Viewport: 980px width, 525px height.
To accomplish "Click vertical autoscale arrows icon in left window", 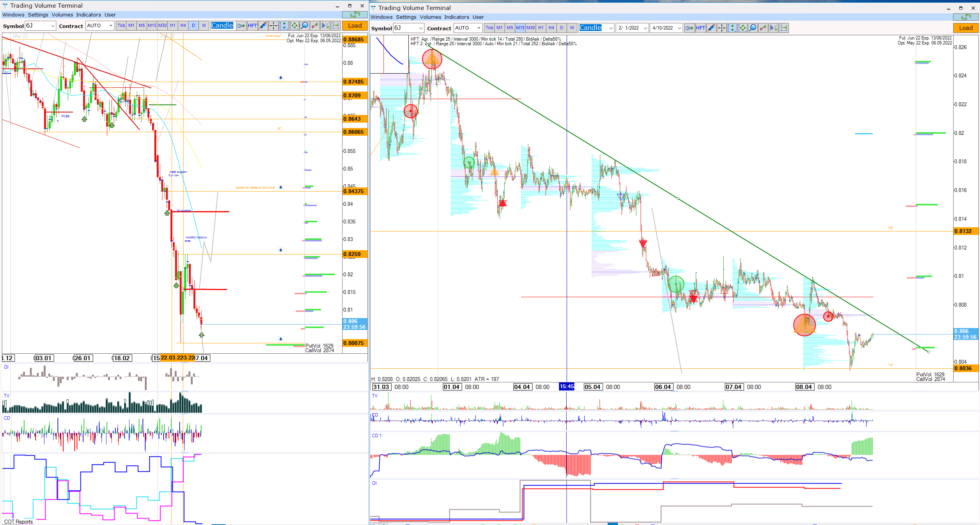I will [x=284, y=26].
